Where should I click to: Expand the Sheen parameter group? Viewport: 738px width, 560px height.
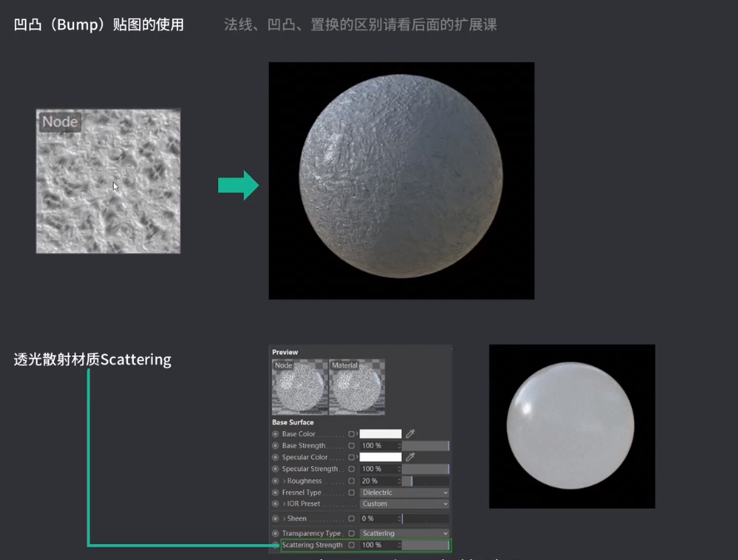[285, 518]
